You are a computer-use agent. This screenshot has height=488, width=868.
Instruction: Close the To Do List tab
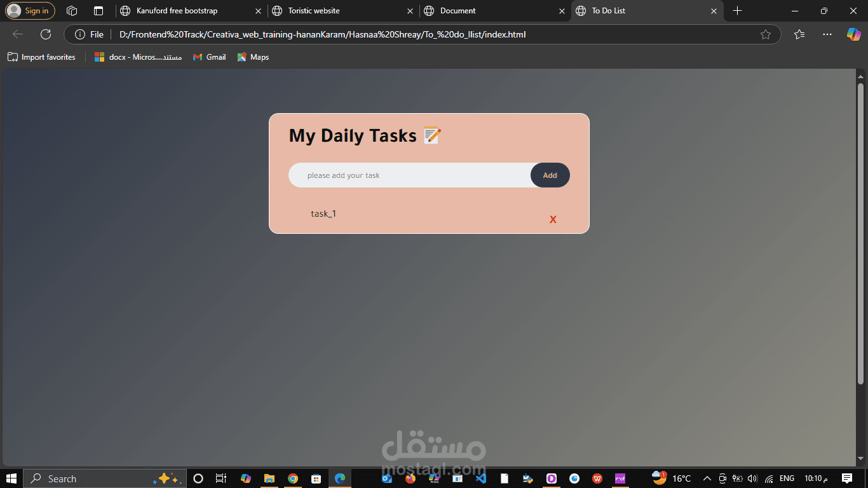click(x=714, y=11)
